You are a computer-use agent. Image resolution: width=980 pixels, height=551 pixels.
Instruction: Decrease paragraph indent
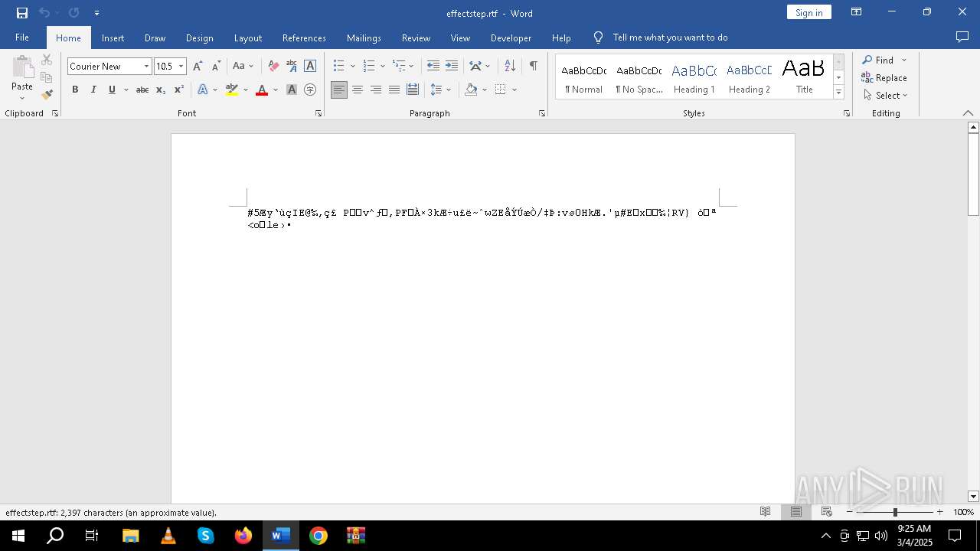[433, 66]
